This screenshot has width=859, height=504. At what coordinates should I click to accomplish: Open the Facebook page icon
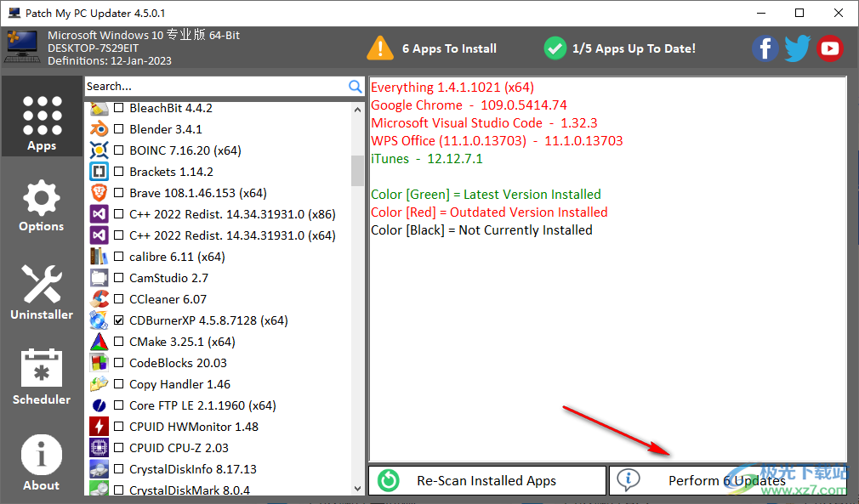pos(765,48)
